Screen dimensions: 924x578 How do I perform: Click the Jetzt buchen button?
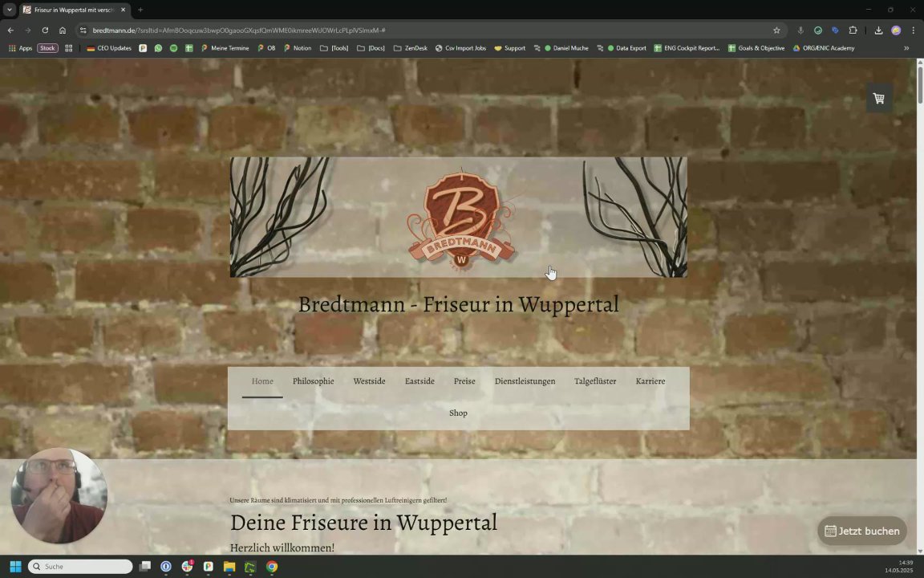(x=862, y=531)
